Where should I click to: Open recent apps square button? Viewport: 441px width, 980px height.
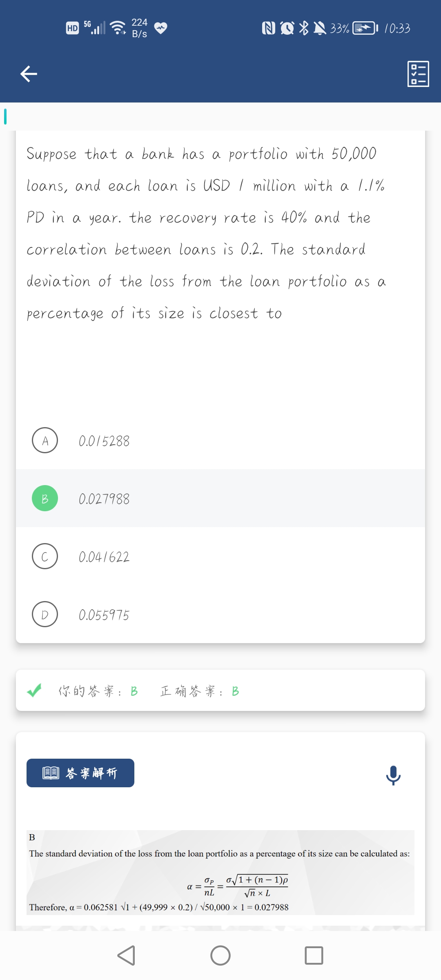(314, 955)
